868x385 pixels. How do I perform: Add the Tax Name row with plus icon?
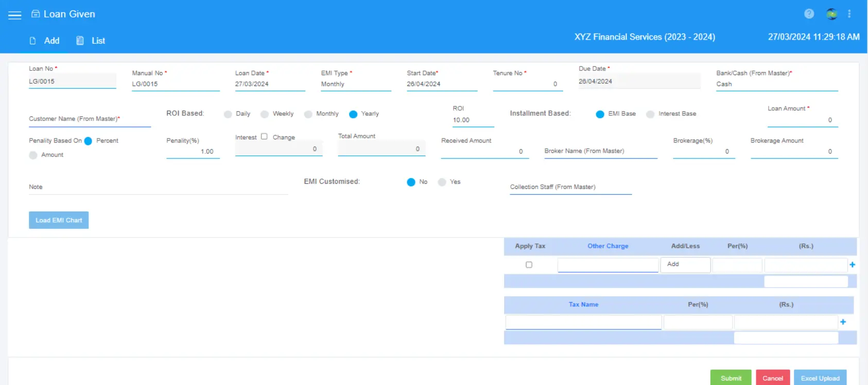click(x=843, y=322)
